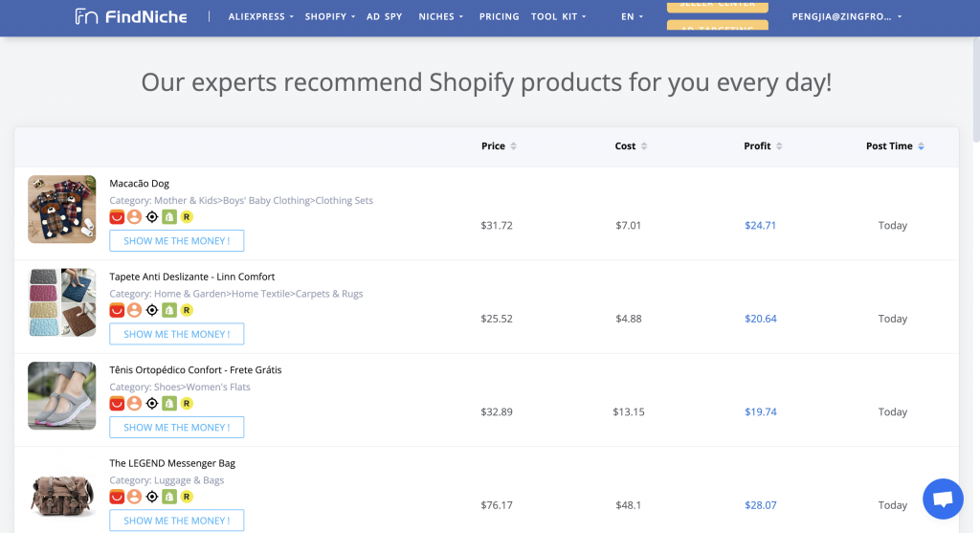Open the live chat bubble
Screen dimensions: 980x533
coord(943,499)
